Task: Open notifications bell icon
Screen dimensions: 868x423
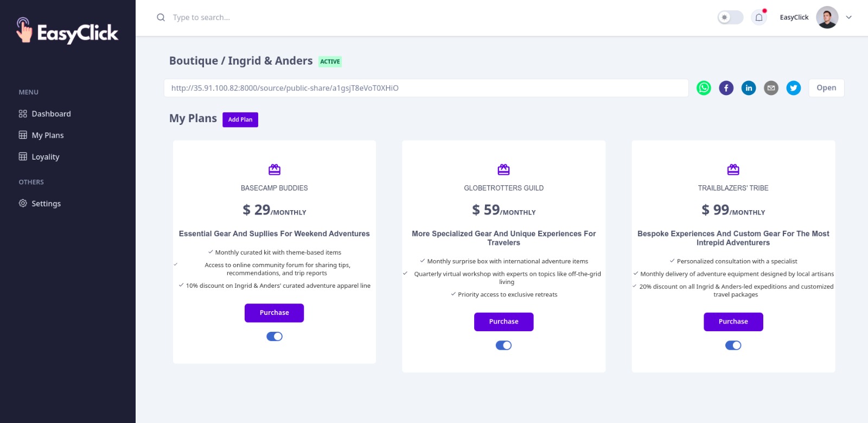Action: (x=759, y=17)
